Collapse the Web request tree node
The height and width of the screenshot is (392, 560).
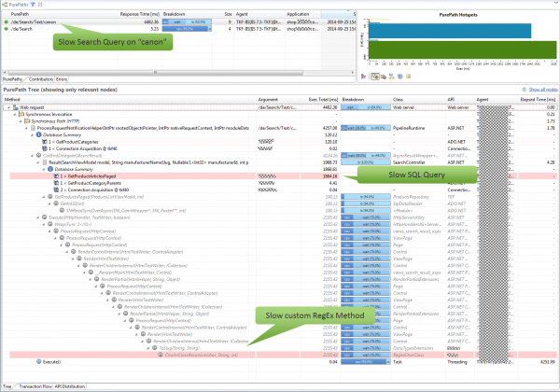(9, 107)
